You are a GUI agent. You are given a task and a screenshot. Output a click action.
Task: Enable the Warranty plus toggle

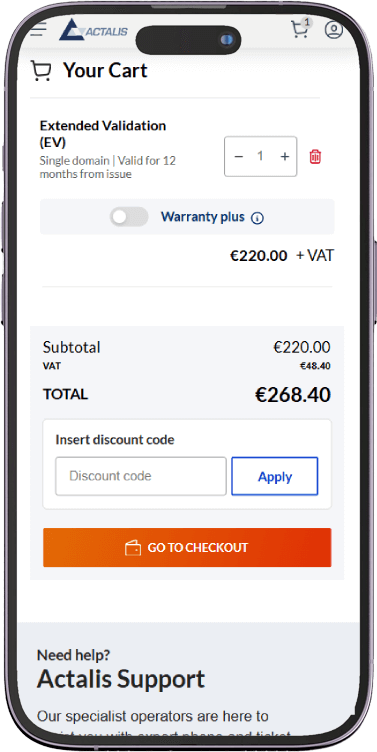click(129, 217)
